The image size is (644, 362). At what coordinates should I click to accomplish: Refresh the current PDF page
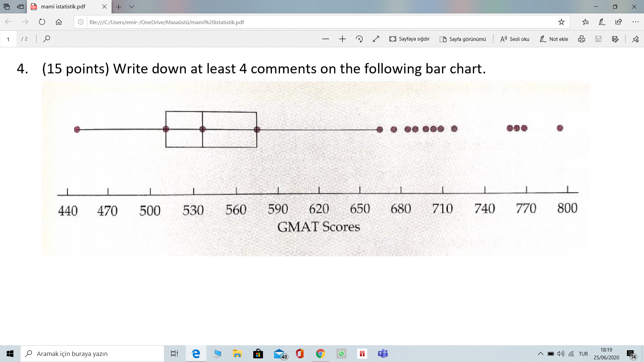[x=42, y=22]
